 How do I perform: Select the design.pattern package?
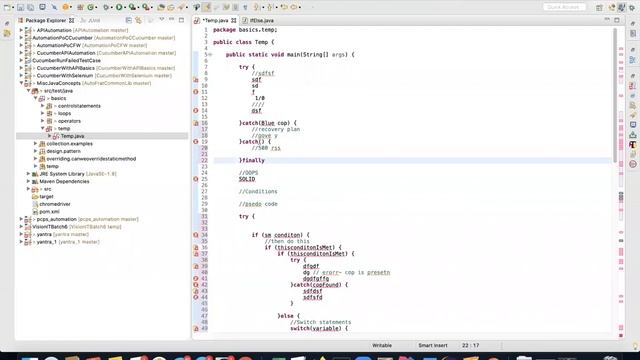[x=63, y=151]
